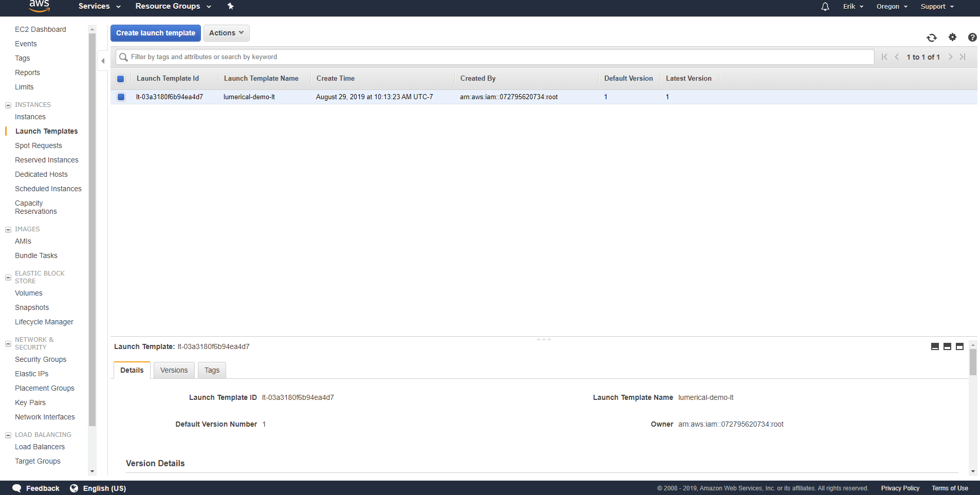Open EC2 Dashboard in sidebar
This screenshot has height=495, width=980.
click(x=41, y=29)
